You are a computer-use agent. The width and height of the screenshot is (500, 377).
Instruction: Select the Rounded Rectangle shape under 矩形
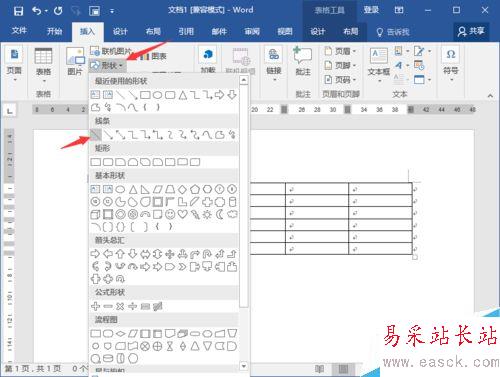pos(108,162)
